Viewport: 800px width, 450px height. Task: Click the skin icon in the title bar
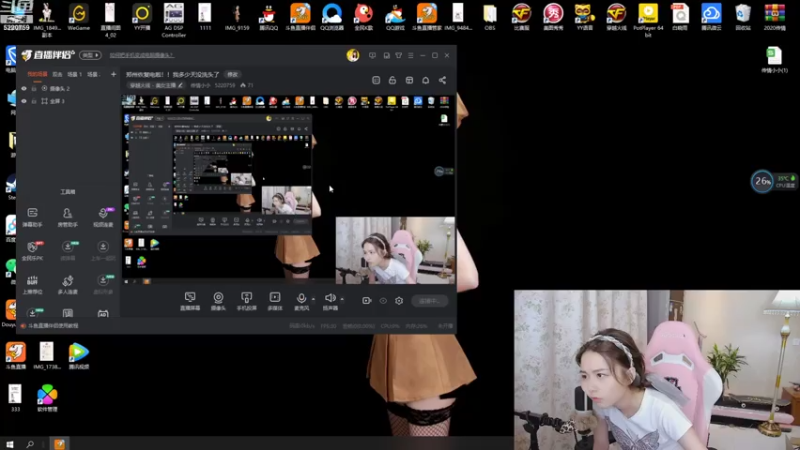(x=398, y=55)
